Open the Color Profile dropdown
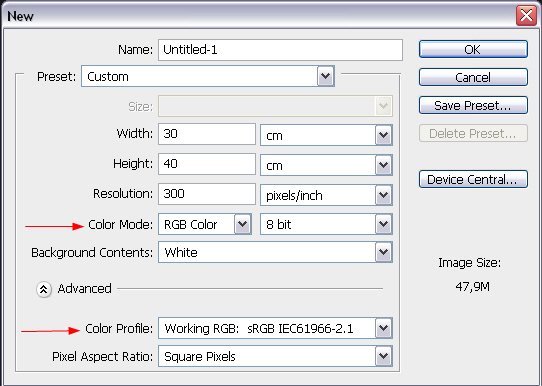This screenshot has width=542, height=386. click(275, 328)
